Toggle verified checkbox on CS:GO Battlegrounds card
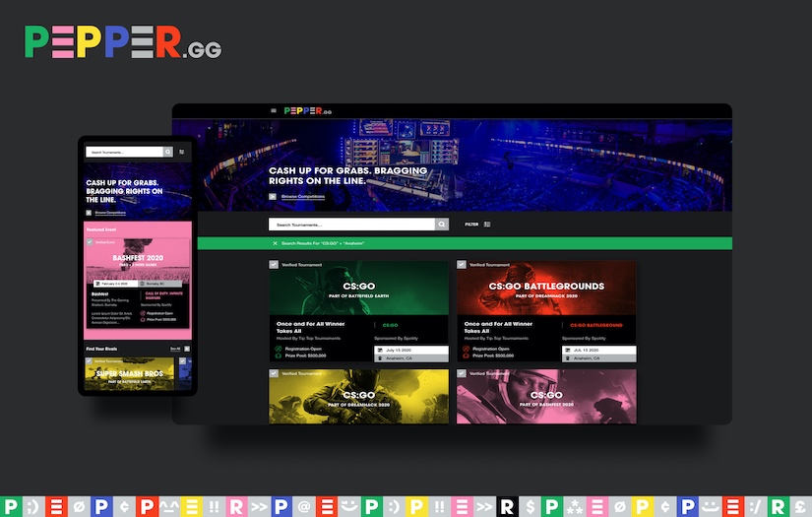 pos(462,264)
